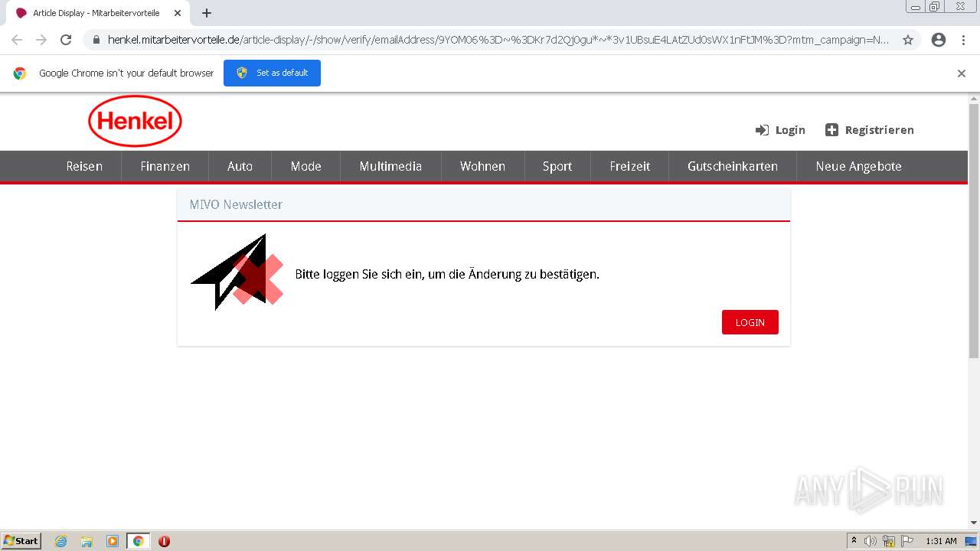
Task: Click the volume speaker tray icon
Action: pos(871,541)
